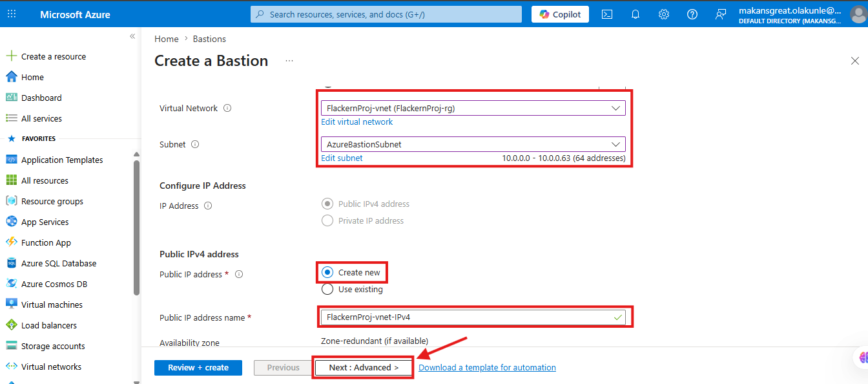Click the Azure SQL Database icon
This screenshot has width=868, height=384.
pyautogui.click(x=11, y=263)
